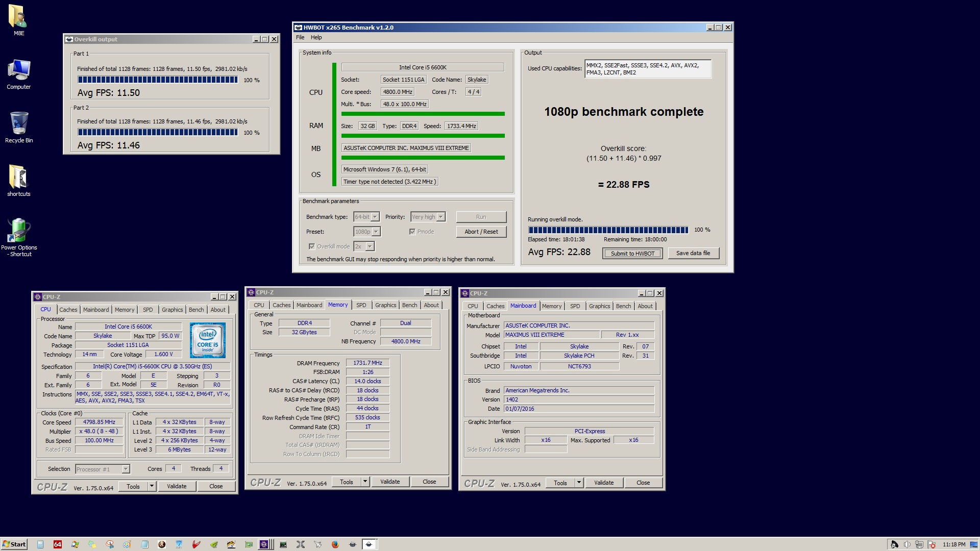Click the Core speed 4800.0 MHz field
This screenshot has height=551, width=980.
tap(398, 92)
